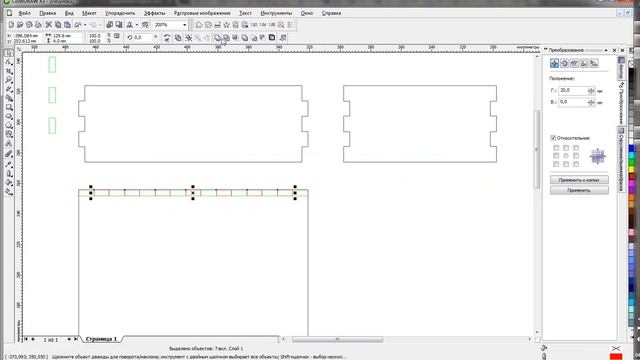
Task: Select the Rectangle tool
Action: point(9,107)
